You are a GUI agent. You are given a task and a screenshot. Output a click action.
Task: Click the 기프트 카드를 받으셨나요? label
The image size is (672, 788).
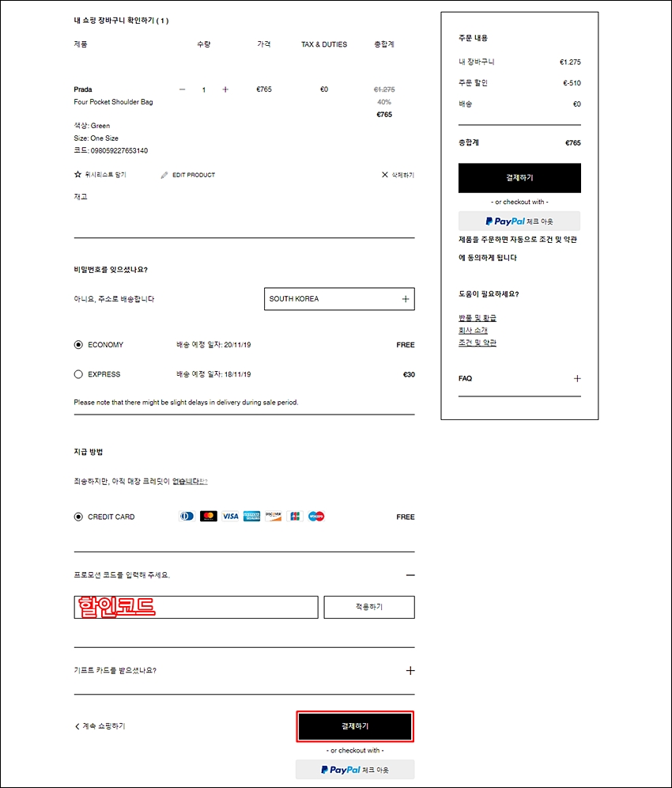(x=115, y=670)
